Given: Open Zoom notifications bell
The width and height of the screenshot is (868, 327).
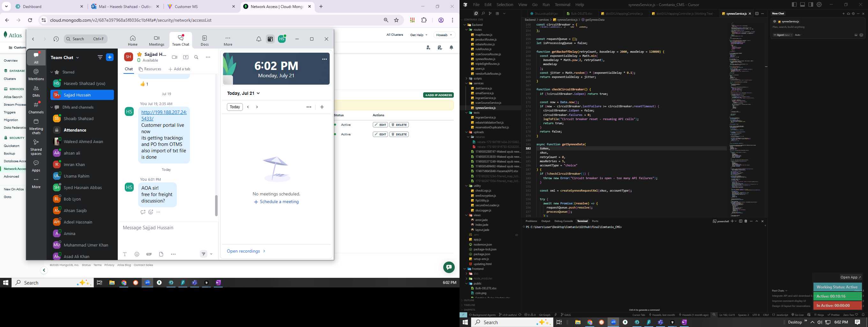Looking at the screenshot, I should point(258,39).
